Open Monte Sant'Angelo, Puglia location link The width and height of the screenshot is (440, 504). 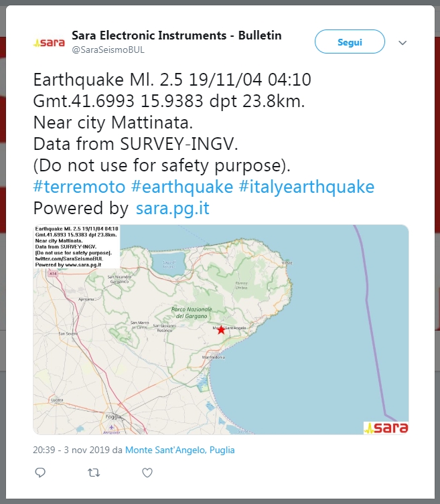(x=179, y=450)
